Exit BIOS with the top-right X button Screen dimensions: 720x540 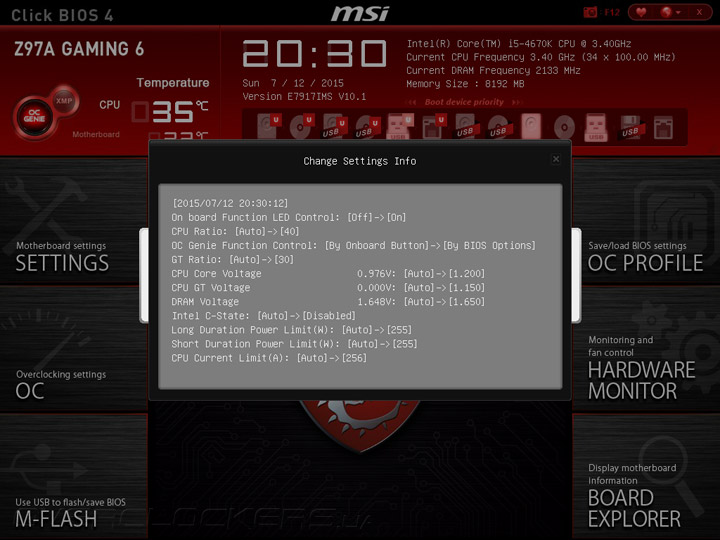pyautogui.click(x=699, y=12)
